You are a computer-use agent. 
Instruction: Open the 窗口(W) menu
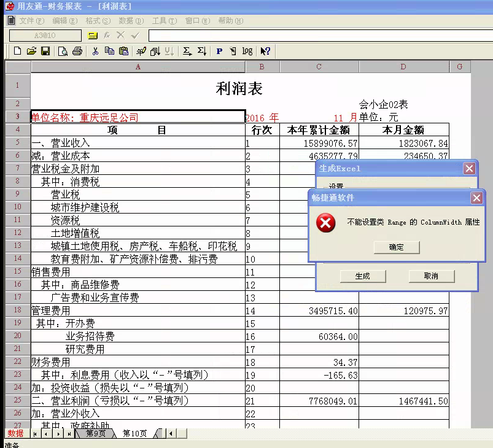198,21
